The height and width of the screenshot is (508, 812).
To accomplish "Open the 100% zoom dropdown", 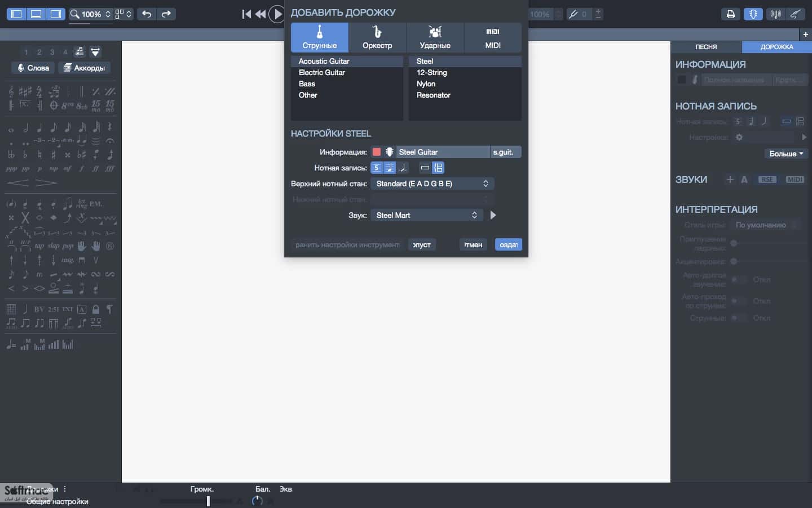I will tap(91, 14).
